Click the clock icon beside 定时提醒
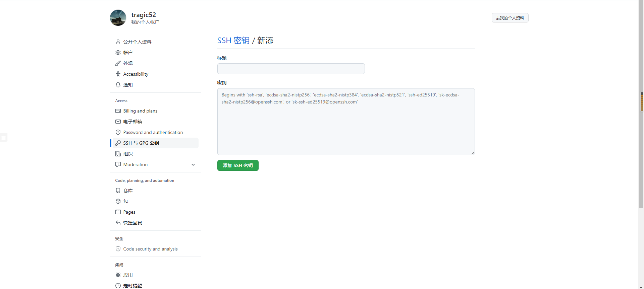 click(x=118, y=286)
